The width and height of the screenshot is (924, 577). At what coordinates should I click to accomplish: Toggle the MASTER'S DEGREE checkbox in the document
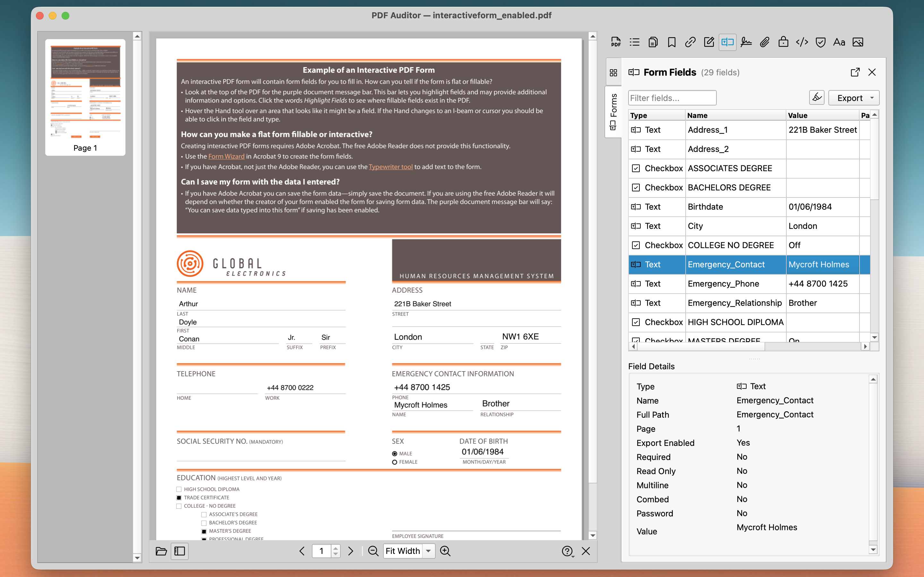point(204,531)
